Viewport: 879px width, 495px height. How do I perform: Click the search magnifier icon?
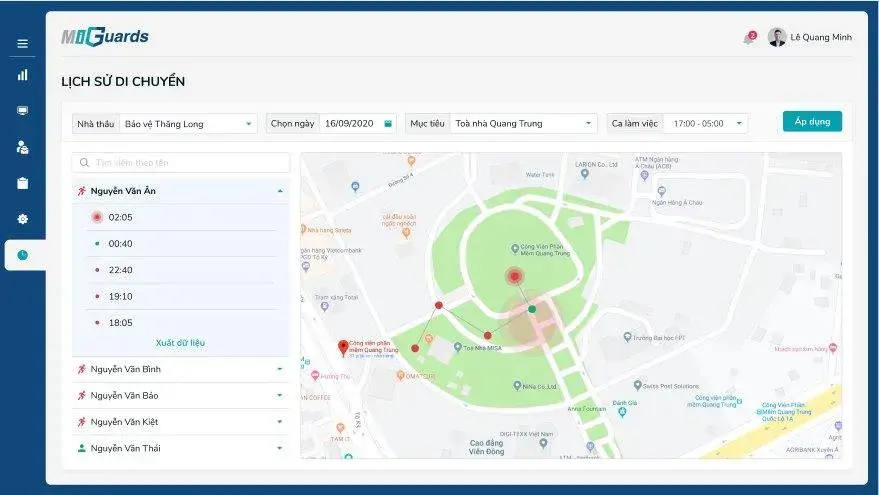pyautogui.click(x=85, y=163)
